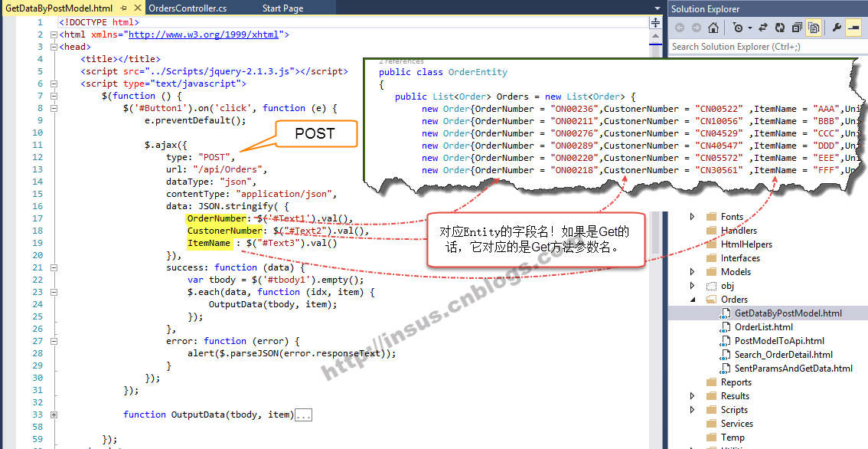Expand the obj folder
This screenshot has height=449, width=868.
click(x=693, y=286)
